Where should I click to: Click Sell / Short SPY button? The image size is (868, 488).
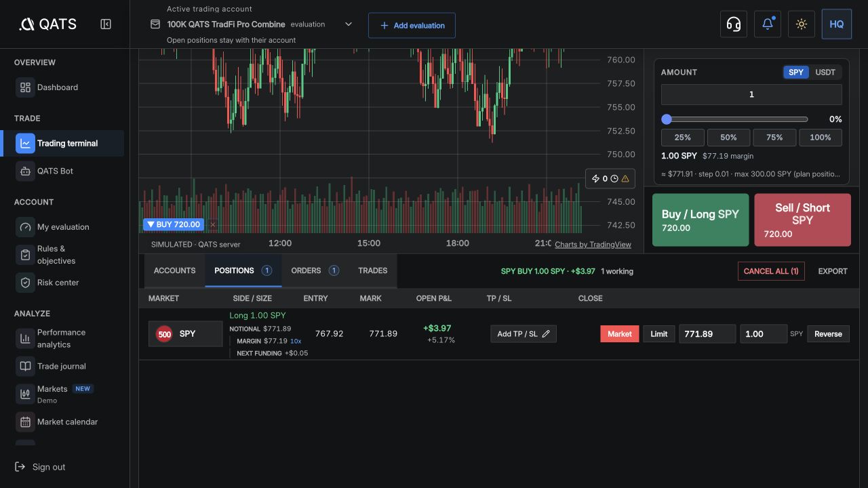click(x=802, y=220)
